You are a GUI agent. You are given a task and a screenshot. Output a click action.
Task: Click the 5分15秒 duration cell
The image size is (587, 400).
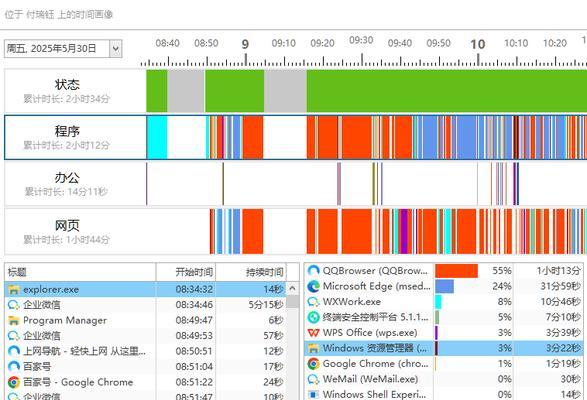pyautogui.click(x=265, y=305)
